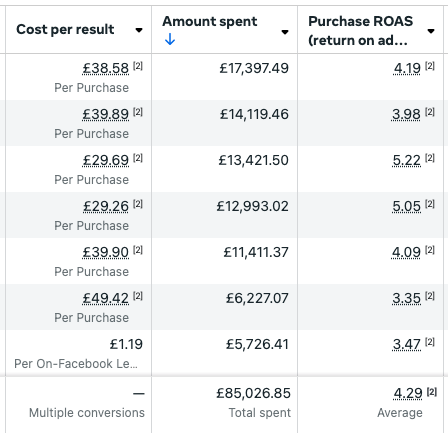Click the £38.58 cost per purchase value
Image resolution: width=448 pixels, height=433 pixels.
pos(105,68)
